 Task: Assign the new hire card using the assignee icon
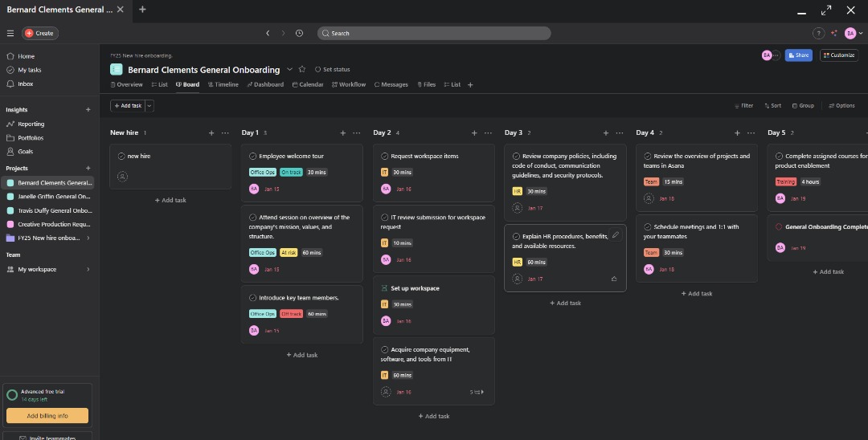(x=123, y=177)
